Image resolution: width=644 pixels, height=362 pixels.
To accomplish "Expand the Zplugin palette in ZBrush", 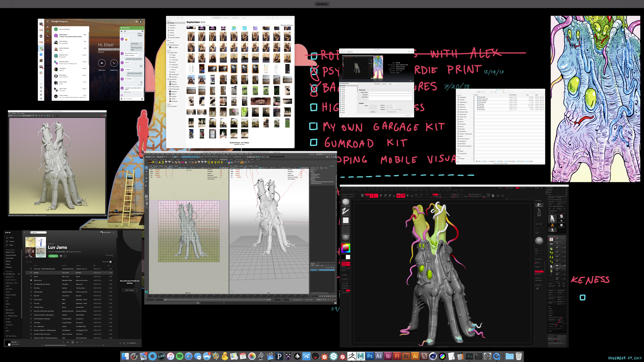I will coord(551,188).
